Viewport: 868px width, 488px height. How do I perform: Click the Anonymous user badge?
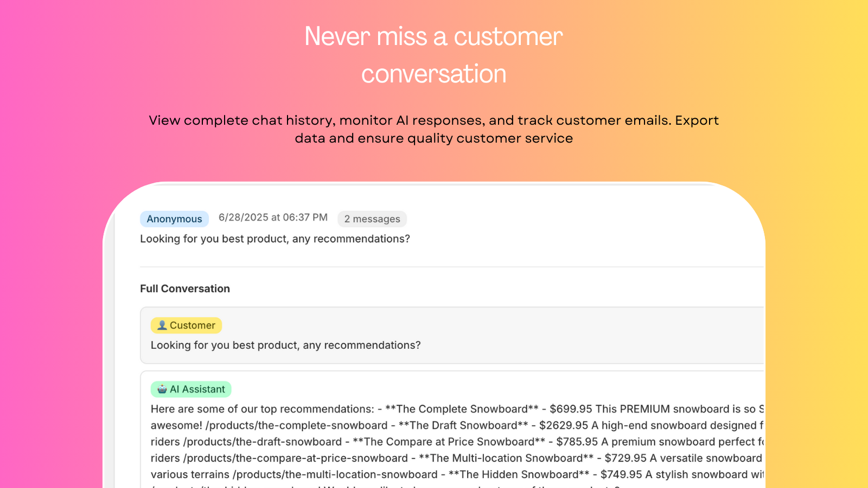tap(174, 219)
